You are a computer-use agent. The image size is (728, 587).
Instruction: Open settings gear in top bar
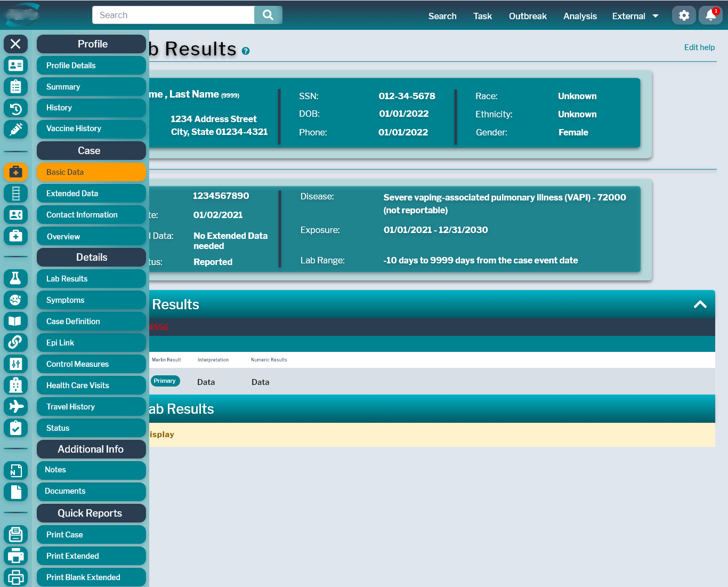684,15
